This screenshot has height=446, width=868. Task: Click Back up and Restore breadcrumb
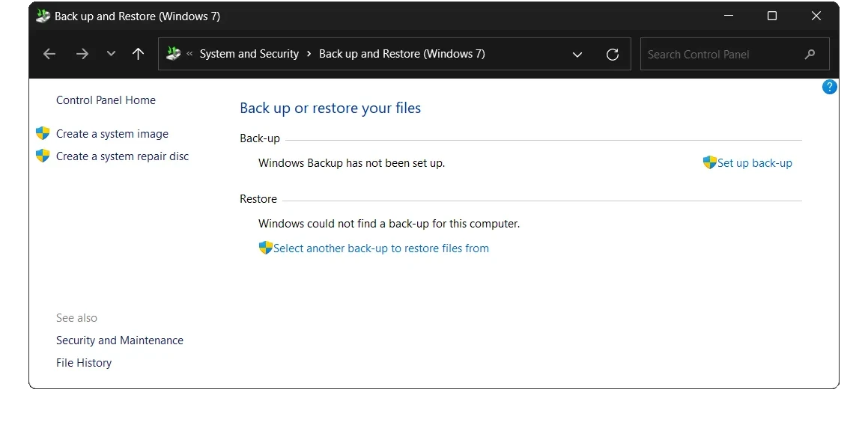[x=402, y=54]
